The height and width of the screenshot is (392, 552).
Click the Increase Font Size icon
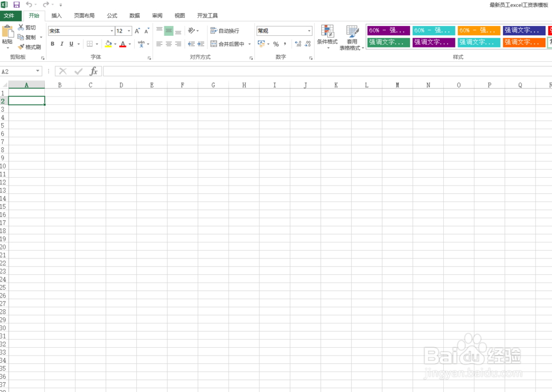pos(137,31)
